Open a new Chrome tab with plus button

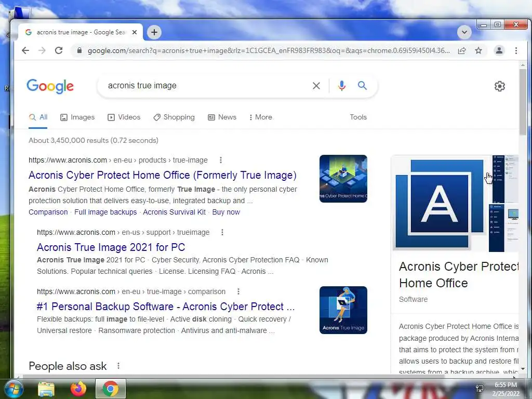click(x=154, y=32)
